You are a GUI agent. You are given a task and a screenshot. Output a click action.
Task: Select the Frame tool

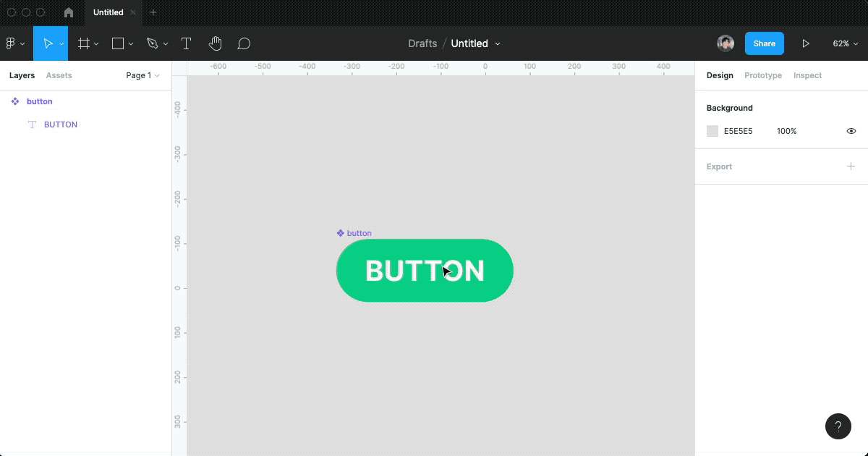coord(84,43)
